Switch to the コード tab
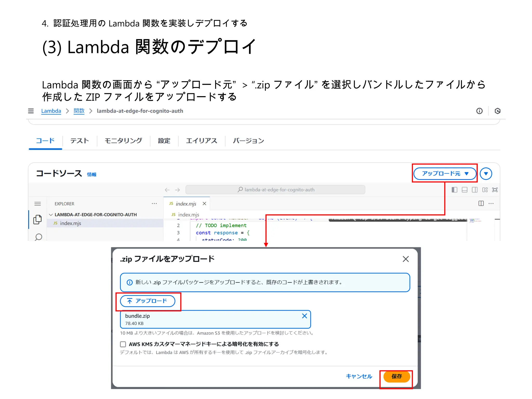 (x=45, y=141)
